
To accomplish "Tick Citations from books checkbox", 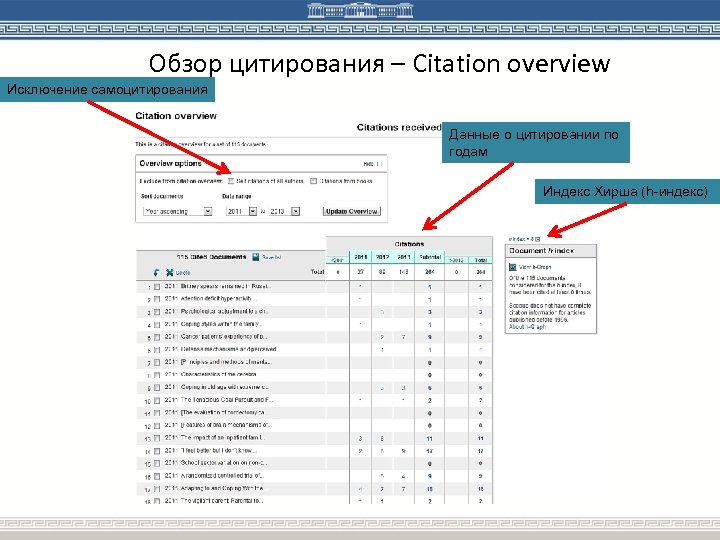I will (314, 181).
